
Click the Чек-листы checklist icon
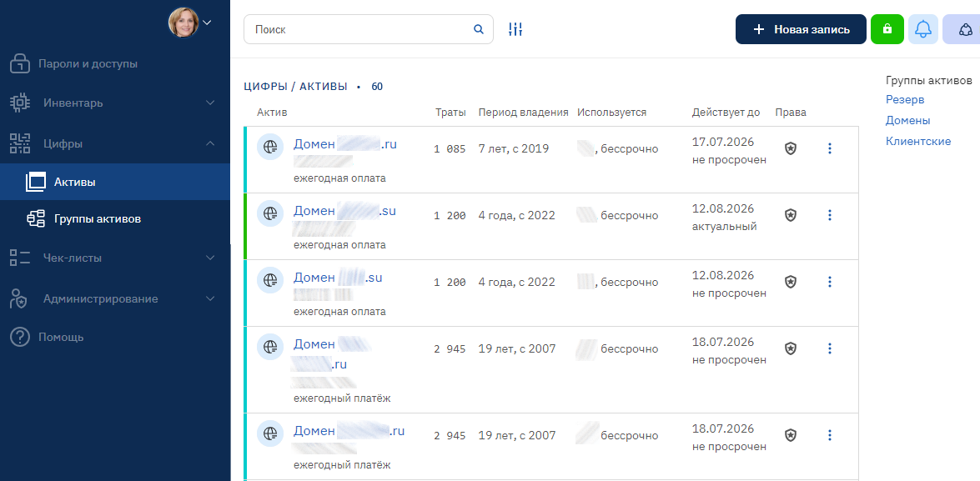point(20,258)
